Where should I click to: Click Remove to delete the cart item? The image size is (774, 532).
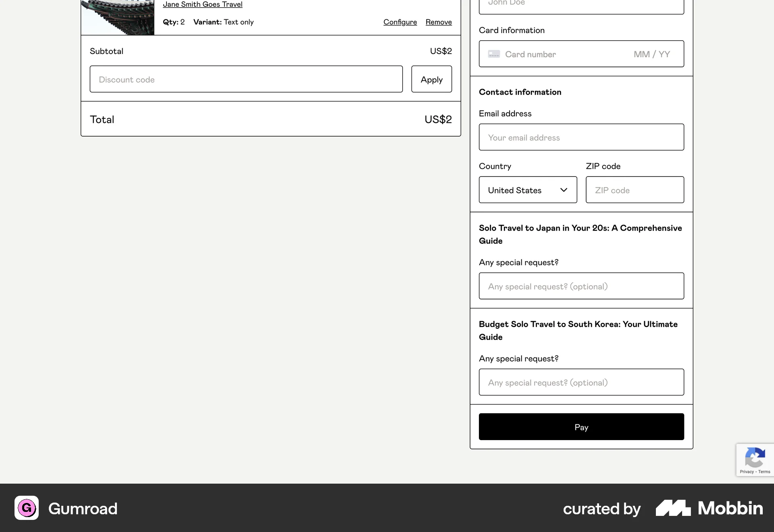click(439, 22)
